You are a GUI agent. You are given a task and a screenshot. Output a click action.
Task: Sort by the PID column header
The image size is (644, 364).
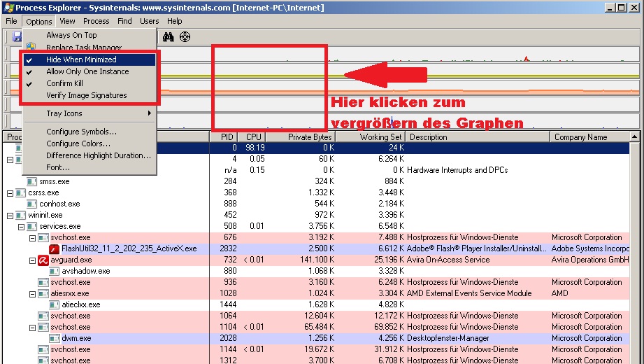pyautogui.click(x=225, y=137)
